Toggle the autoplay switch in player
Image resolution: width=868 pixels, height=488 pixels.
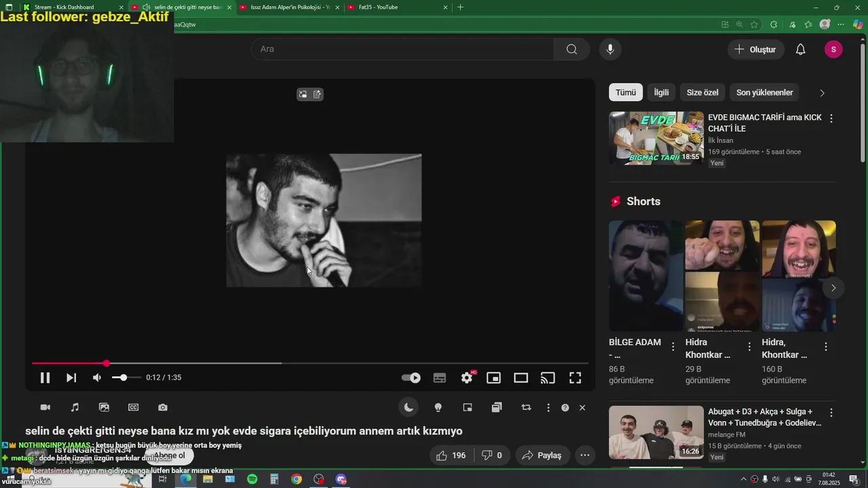411,378
